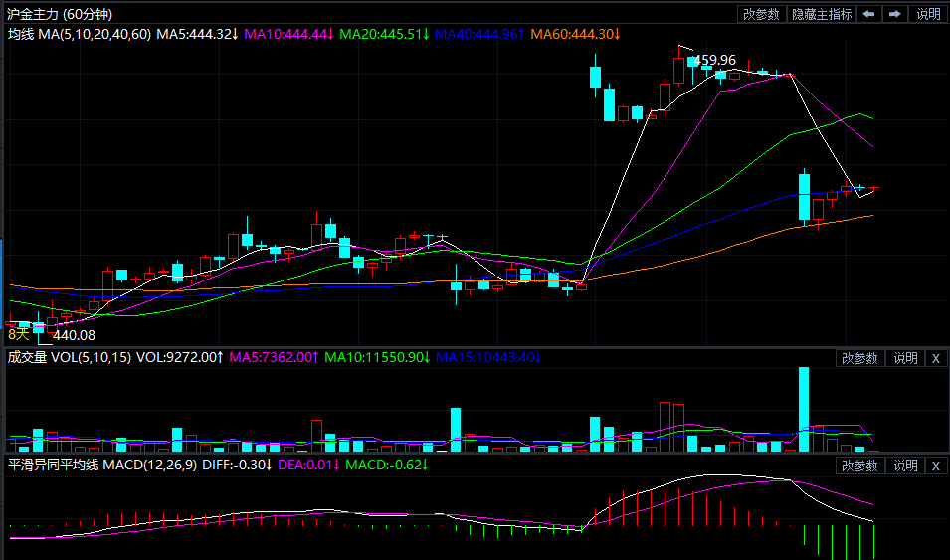Select the MA60:444.30 orange value
950x560 pixels.
tap(576, 34)
